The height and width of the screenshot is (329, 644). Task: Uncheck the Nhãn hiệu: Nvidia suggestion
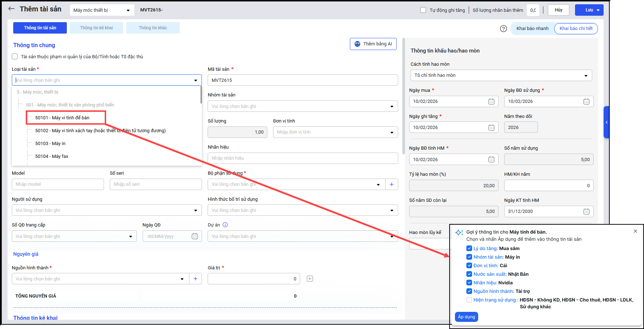pyautogui.click(x=469, y=283)
